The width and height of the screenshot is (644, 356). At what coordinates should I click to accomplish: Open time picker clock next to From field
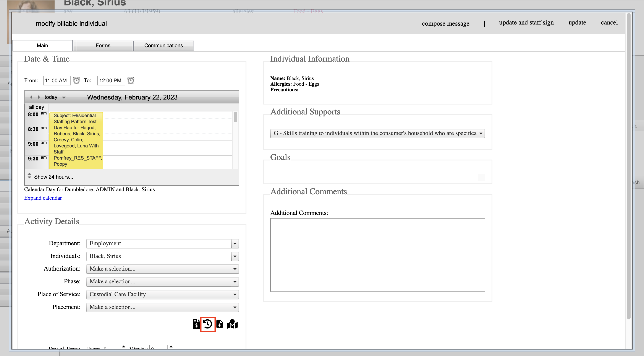pos(76,80)
